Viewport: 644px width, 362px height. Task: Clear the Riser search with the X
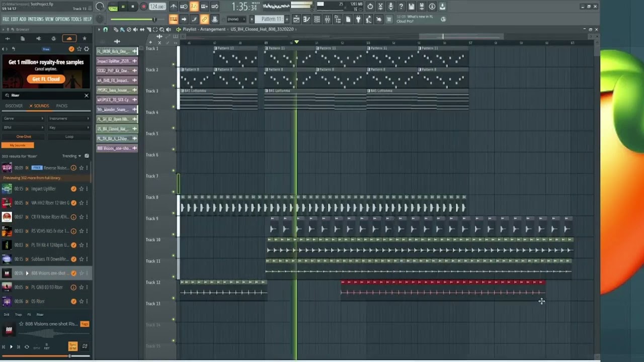point(86,95)
